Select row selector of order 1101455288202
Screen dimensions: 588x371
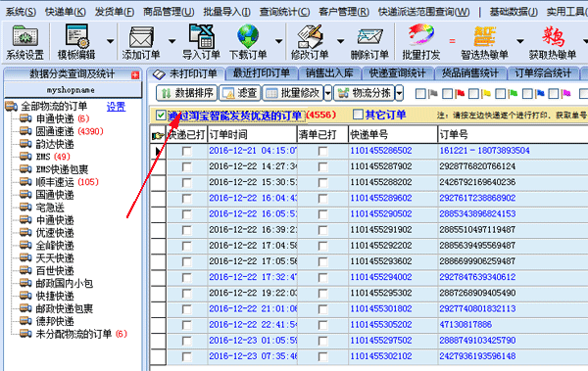[x=158, y=182]
